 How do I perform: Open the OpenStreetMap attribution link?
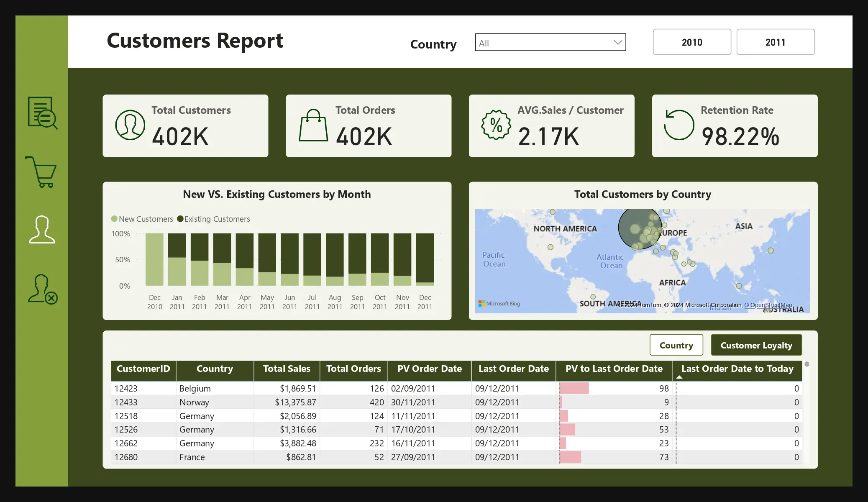(768, 305)
